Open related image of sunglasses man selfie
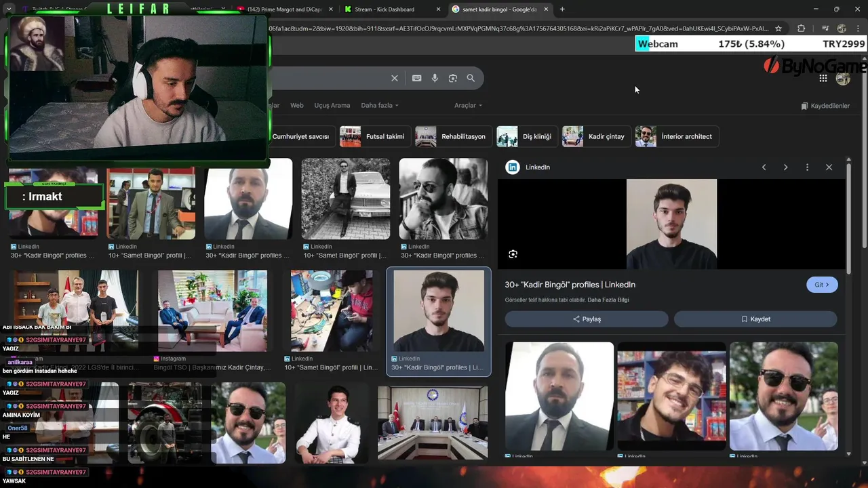The height and width of the screenshot is (488, 868). tap(784, 396)
